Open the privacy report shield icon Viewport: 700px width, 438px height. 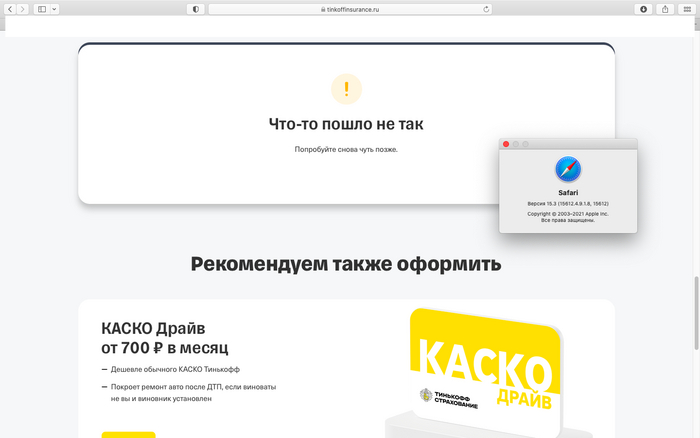196,9
